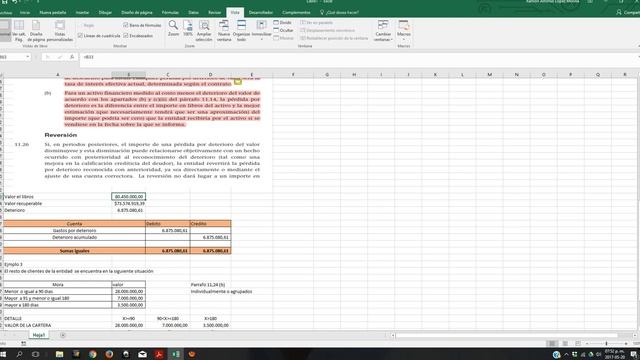Open File Explorer from the taskbar

tap(59, 354)
